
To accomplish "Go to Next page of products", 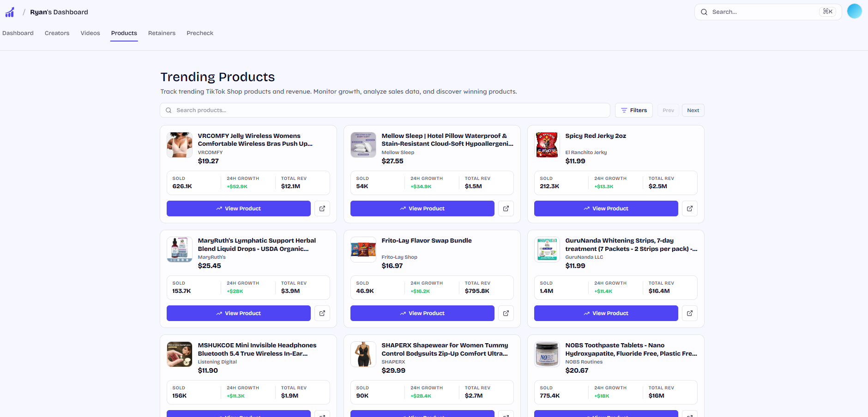I will (x=693, y=110).
